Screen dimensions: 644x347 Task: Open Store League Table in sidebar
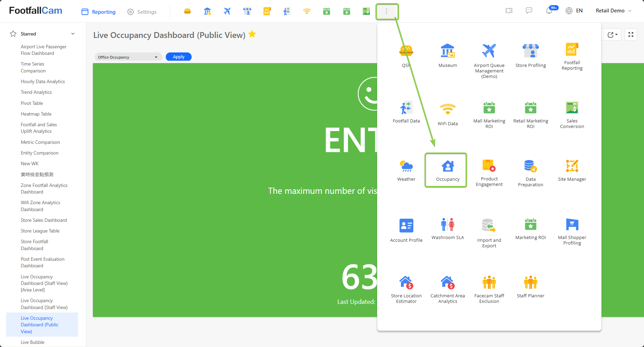(40, 231)
